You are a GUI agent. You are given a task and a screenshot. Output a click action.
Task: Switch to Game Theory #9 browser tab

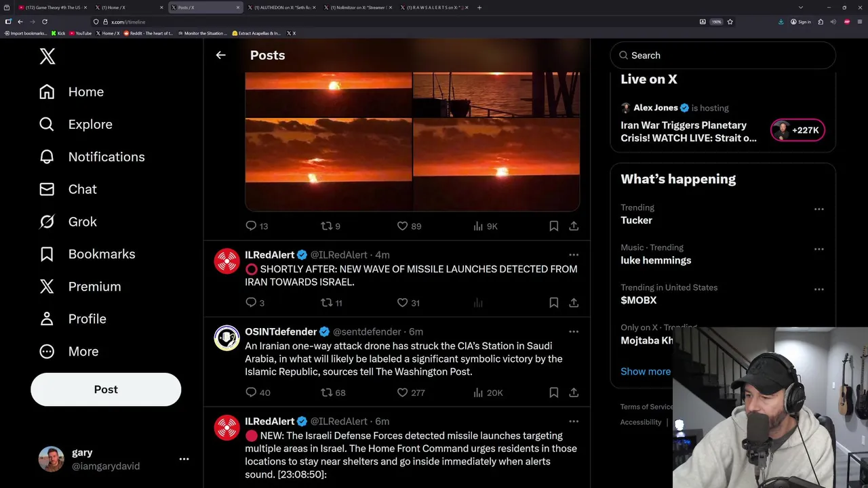click(52, 7)
